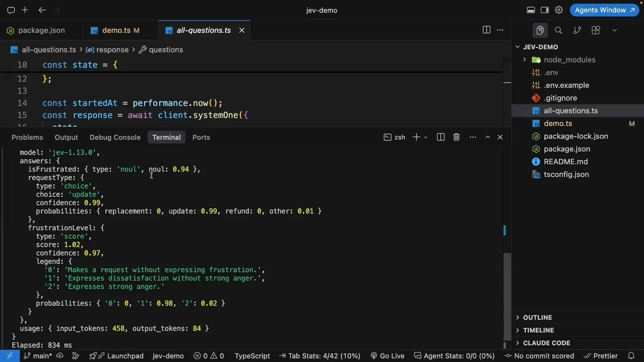Viewport: 644px width, 362px height.
Task: Click jev-demo in the status bar
Action: pyautogui.click(x=168, y=356)
